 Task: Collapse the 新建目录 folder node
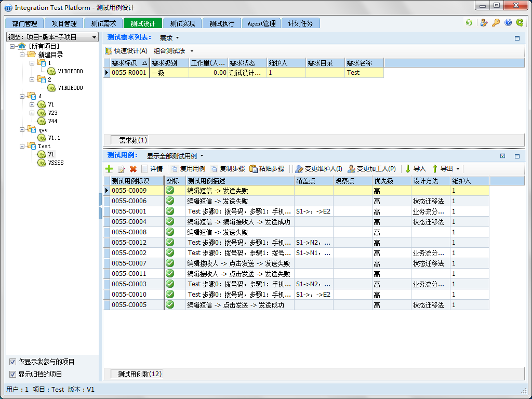click(22, 55)
